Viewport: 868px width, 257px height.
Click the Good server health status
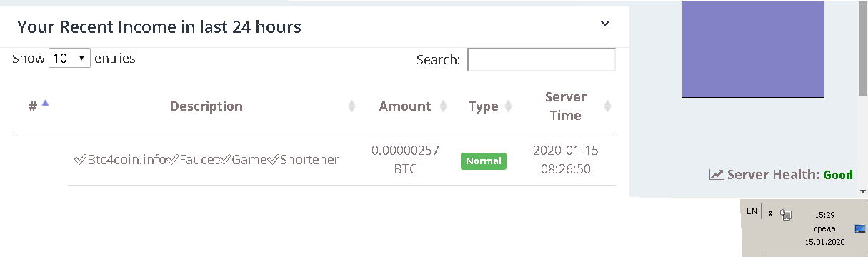838,174
